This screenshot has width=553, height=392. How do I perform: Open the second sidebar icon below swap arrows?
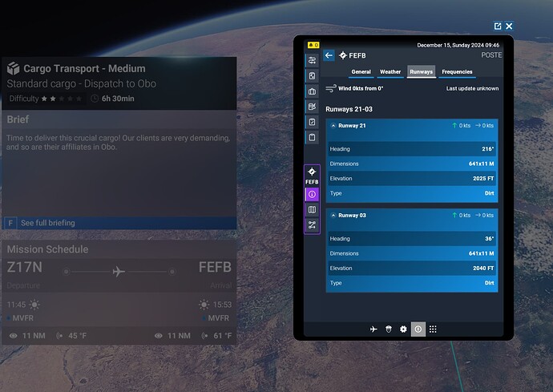[x=312, y=76]
